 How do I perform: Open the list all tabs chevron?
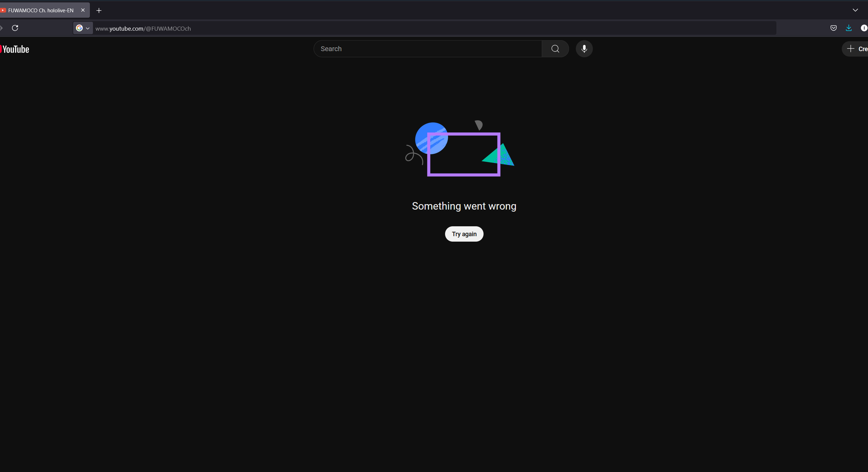pos(855,10)
